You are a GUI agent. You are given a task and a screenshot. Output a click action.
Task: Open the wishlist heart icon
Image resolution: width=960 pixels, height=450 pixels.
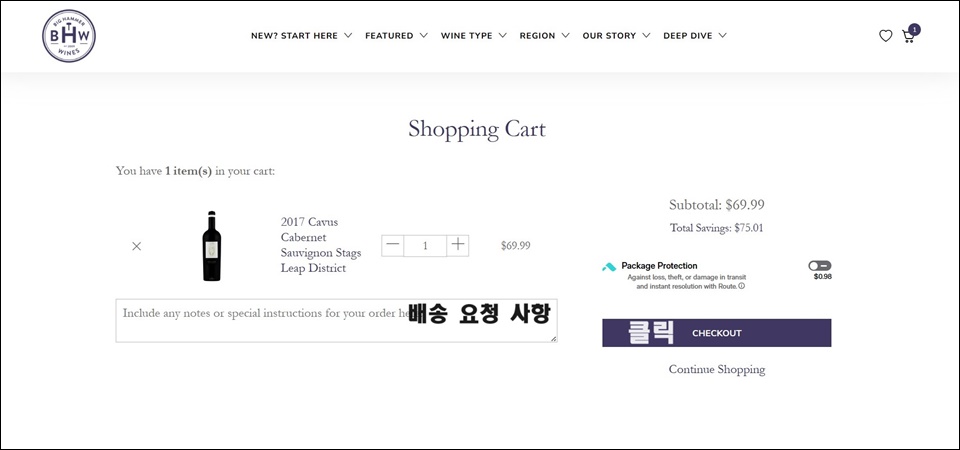(885, 36)
